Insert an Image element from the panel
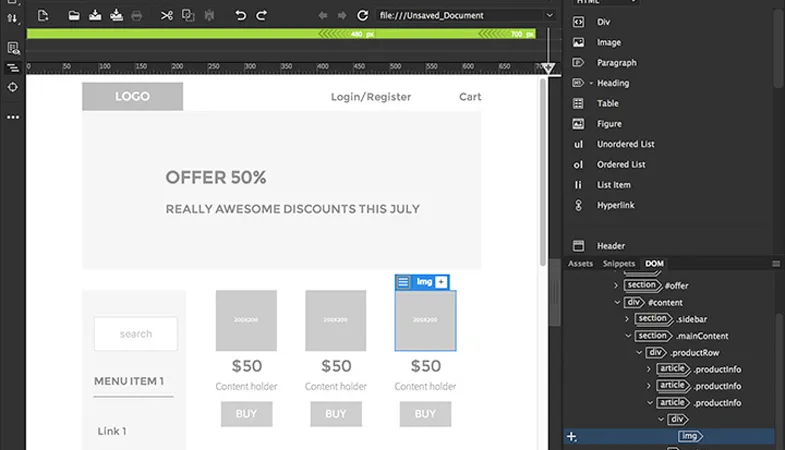 [x=608, y=42]
